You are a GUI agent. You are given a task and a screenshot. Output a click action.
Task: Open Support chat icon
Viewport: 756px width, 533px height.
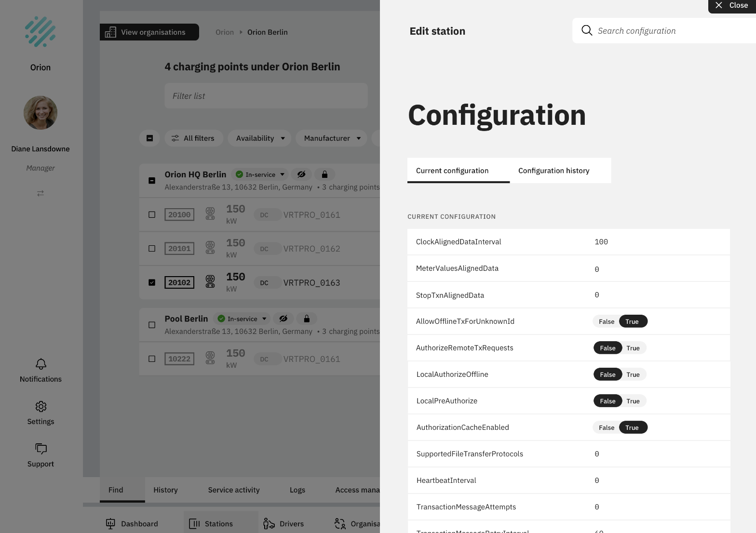(x=41, y=449)
